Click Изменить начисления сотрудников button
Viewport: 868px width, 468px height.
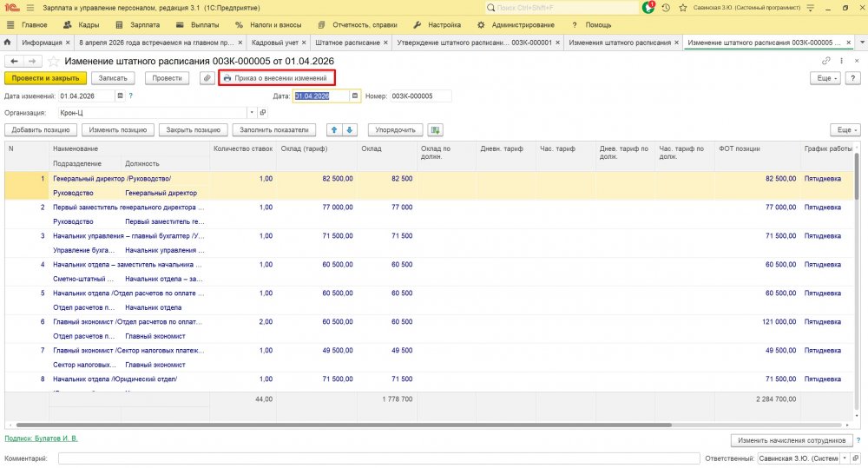pyautogui.click(x=792, y=440)
